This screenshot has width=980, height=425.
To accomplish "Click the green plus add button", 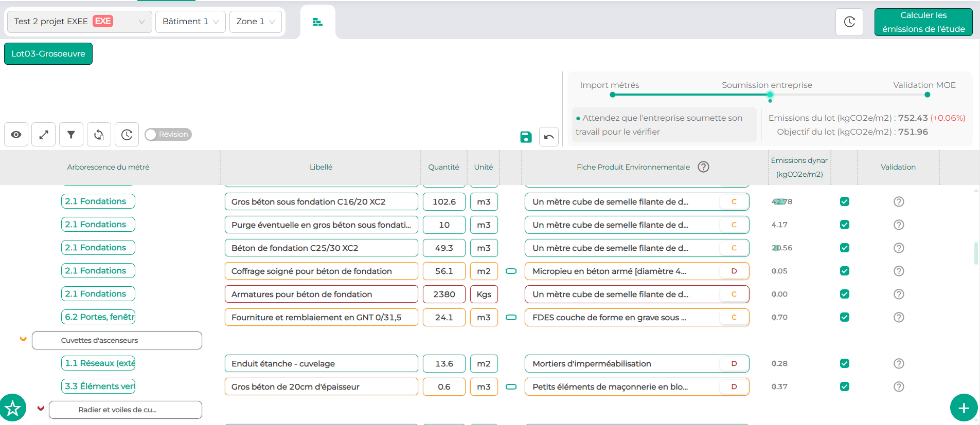I will (x=963, y=408).
